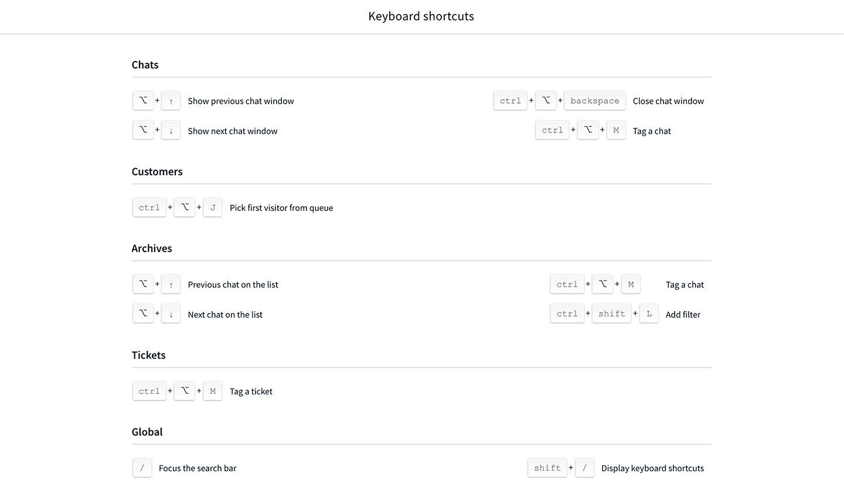844x504 pixels.
Task: Click the ctrl key in Archives Tag a chat shortcut
Action: (x=567, y=284)
